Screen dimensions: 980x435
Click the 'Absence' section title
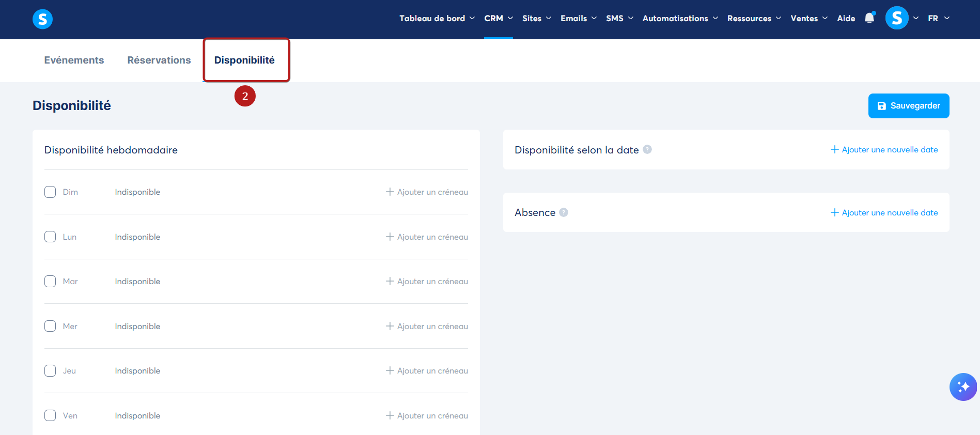535,212
